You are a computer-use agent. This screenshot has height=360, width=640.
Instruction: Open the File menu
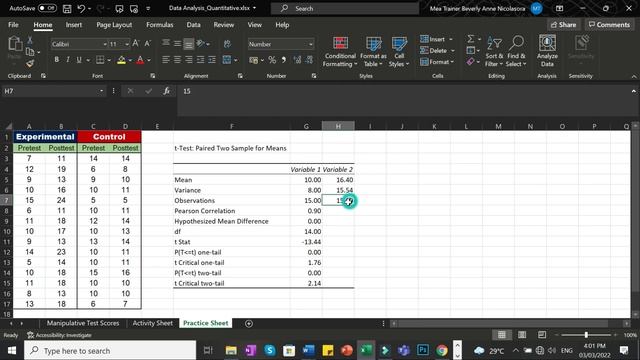pyautogui.click(x=13, y=25)
